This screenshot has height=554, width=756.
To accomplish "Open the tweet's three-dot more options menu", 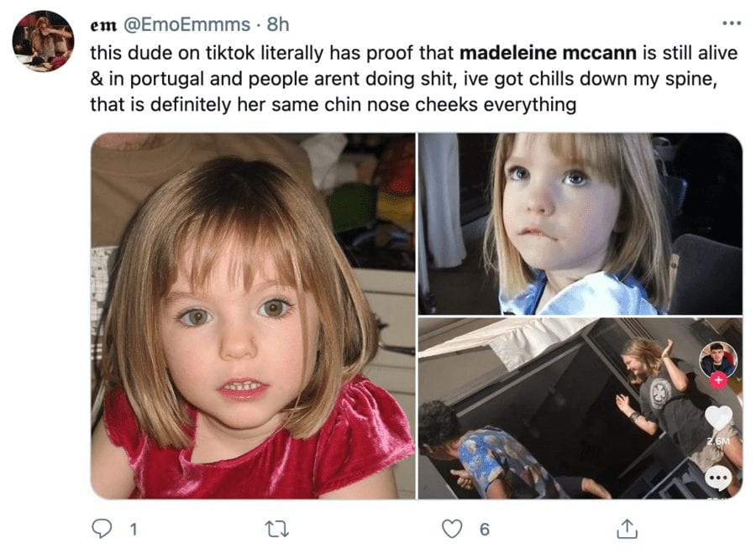I will point(732,24).
